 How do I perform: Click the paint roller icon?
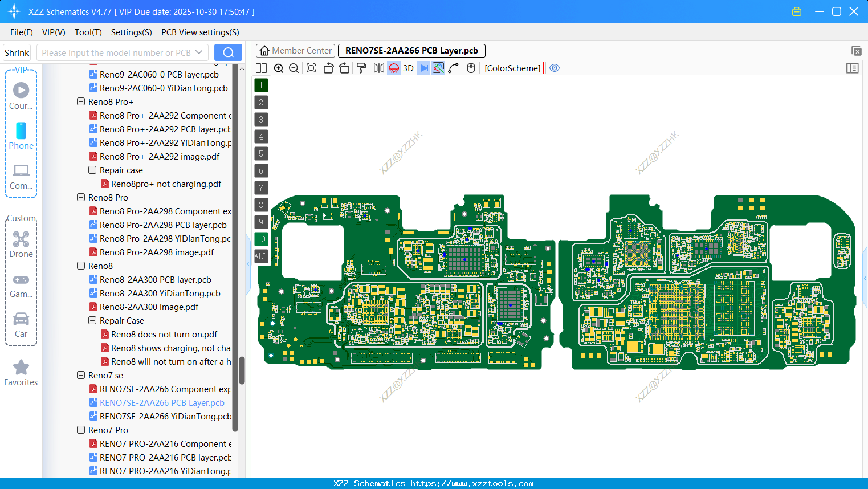[x=361, y=68]
